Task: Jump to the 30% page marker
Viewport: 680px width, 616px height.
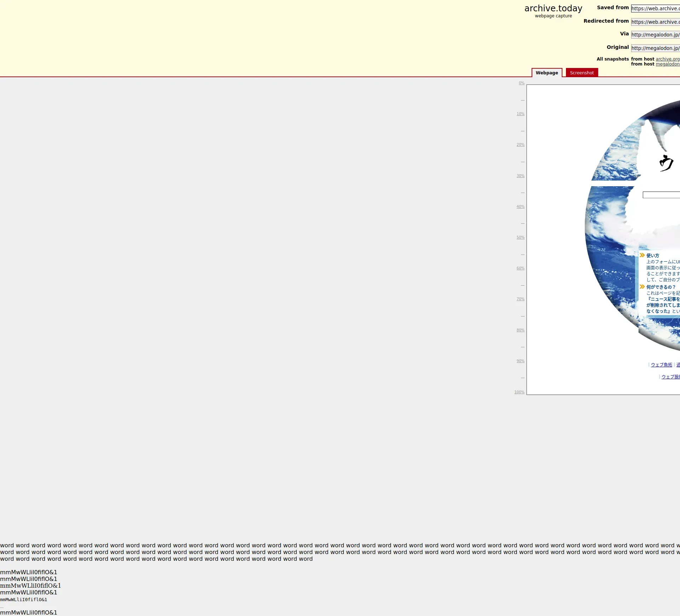Action: tap(520, 176)
